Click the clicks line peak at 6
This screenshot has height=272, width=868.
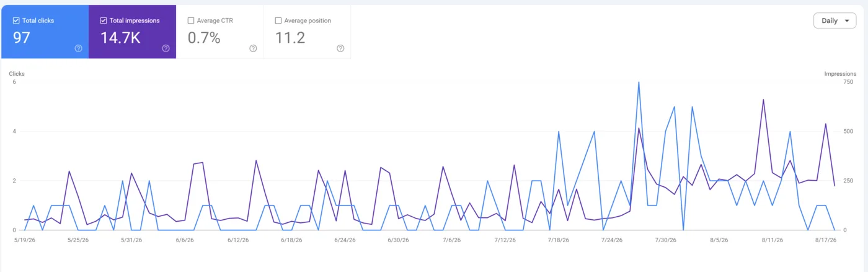click(639, 82)
